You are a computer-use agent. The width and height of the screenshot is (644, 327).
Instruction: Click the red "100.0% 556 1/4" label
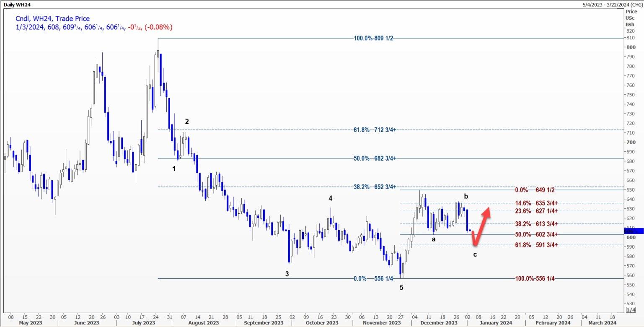(x=534, y=278)
